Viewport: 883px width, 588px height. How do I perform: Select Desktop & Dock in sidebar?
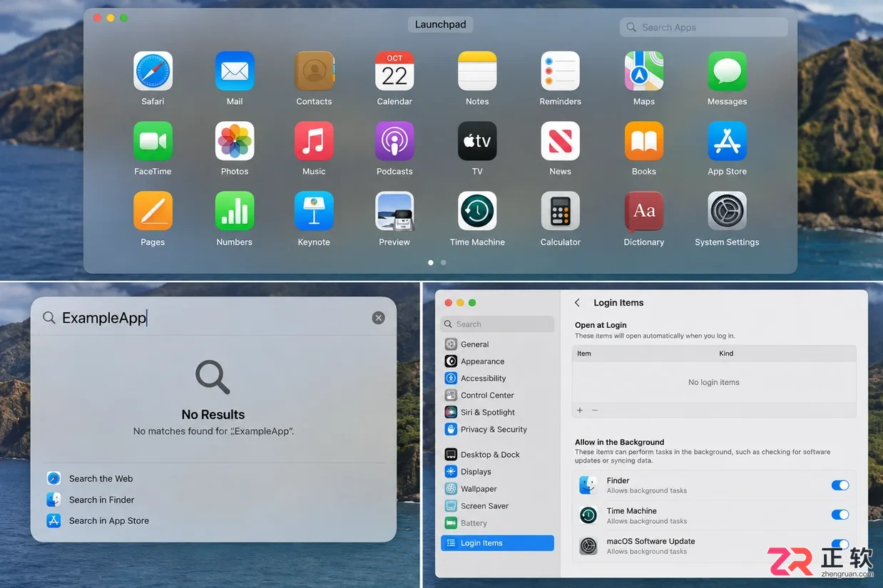pos(497,455)
